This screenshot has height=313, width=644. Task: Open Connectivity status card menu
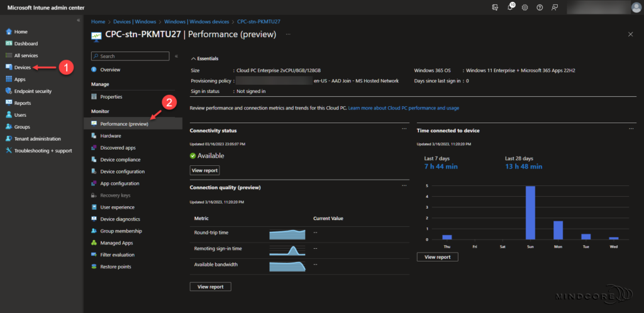(404, 128)
